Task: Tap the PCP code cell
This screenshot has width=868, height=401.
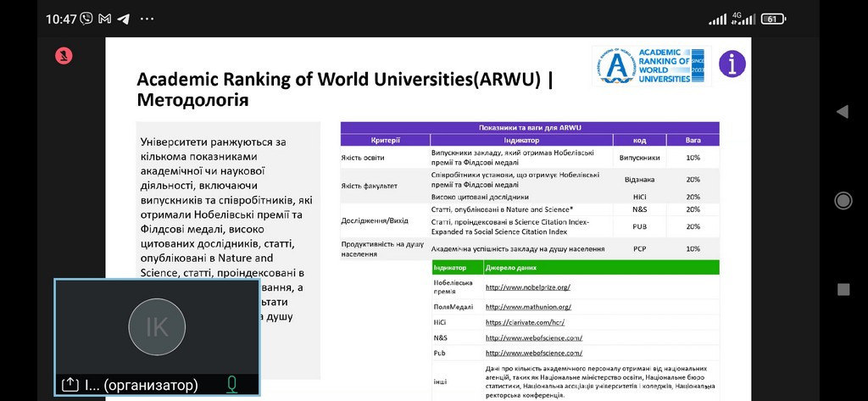Action: coord(639,248)
